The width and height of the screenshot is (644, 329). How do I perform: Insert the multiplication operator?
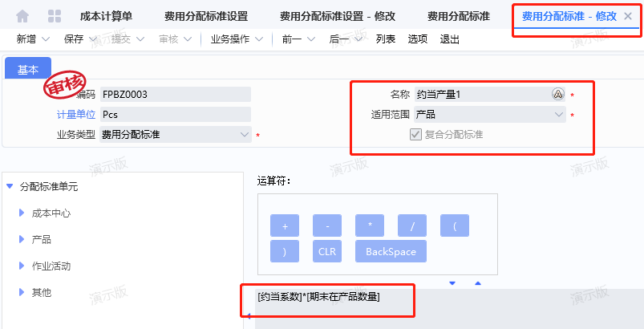pyautogui.click(x=370, y=225)
